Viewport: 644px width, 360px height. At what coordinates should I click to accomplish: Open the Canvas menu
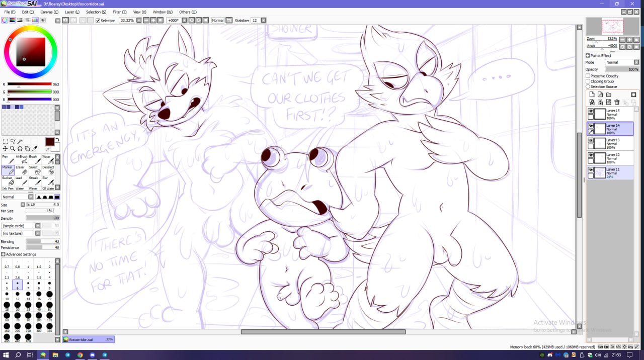(48, 12)
